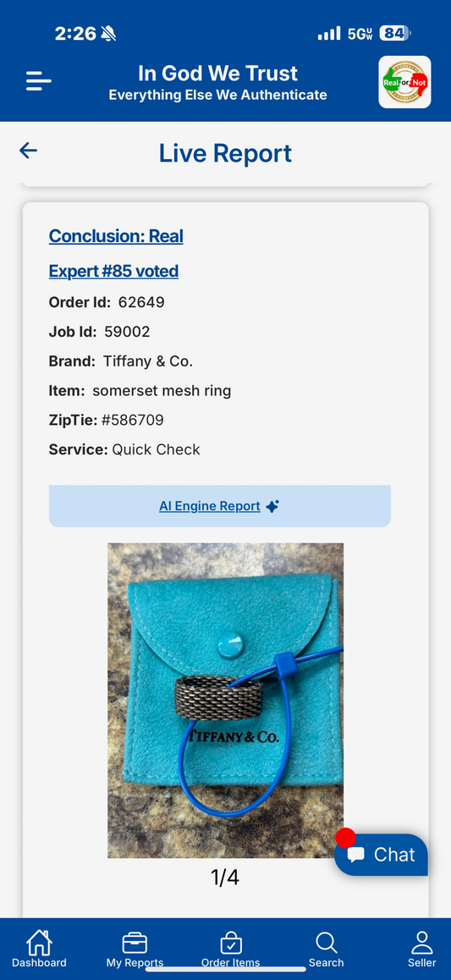Tap the Real or Not logo icon

404,82
